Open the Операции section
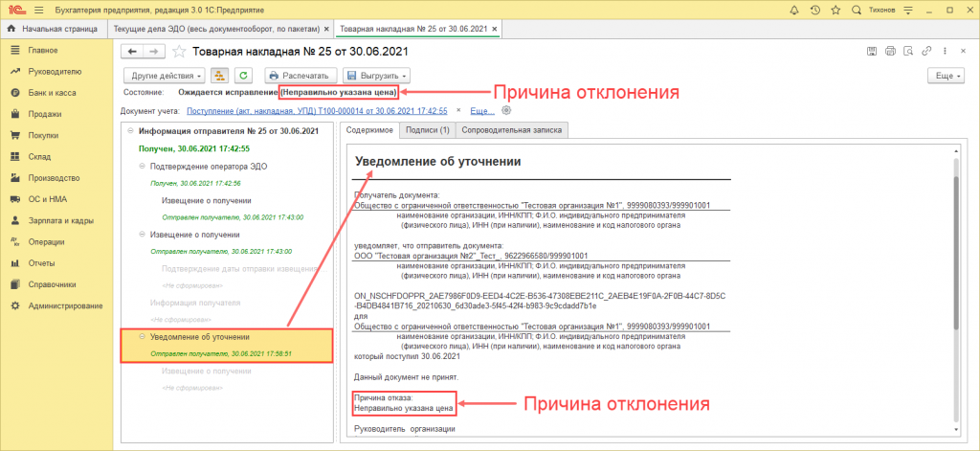 click(x=46, y=241)
